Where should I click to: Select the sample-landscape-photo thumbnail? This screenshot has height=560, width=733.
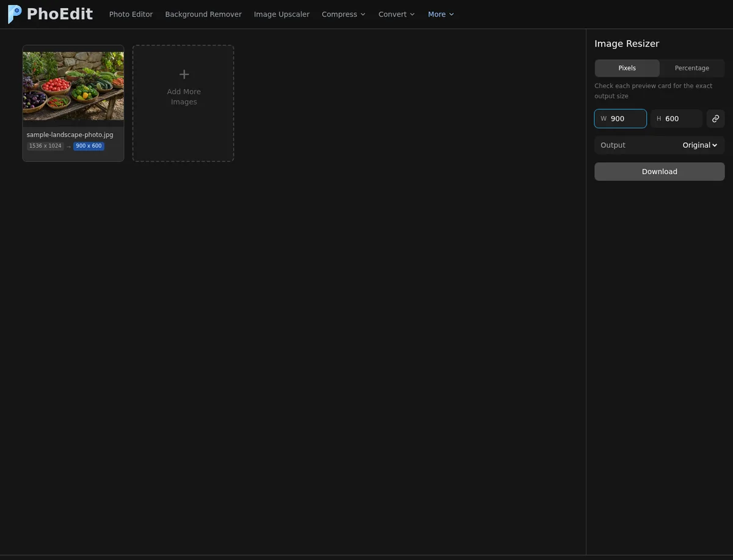[x=73, y=86]
